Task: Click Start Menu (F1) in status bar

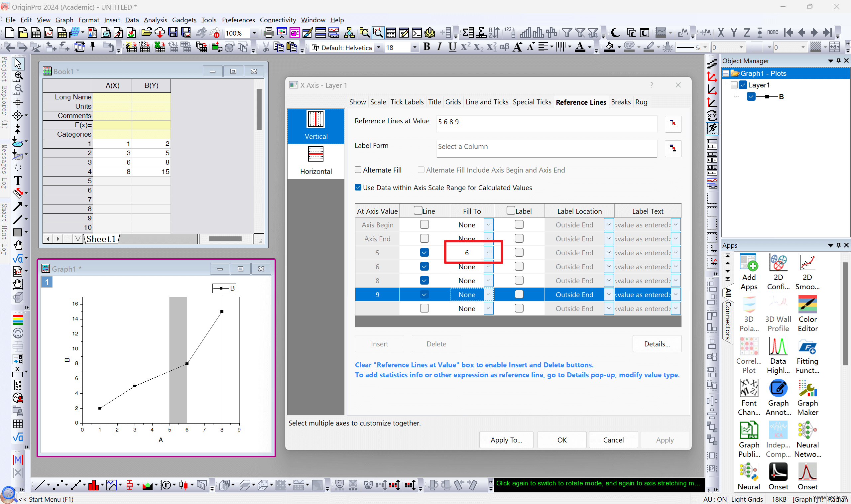Action: 46,499
